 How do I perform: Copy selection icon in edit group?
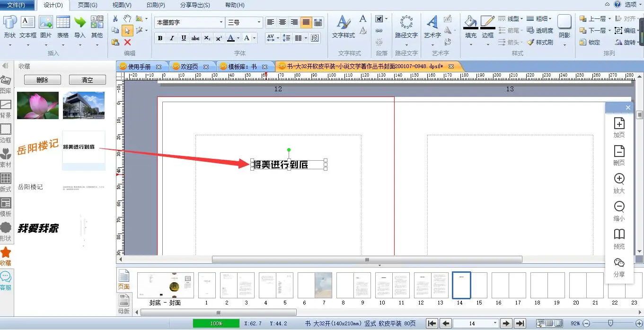(x=115, y=30)
